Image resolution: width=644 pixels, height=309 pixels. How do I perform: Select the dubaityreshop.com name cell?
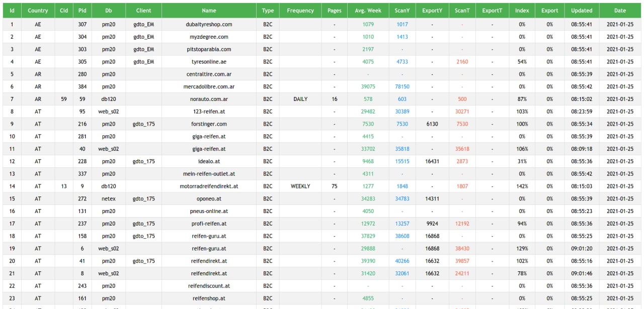click(209, 24)
